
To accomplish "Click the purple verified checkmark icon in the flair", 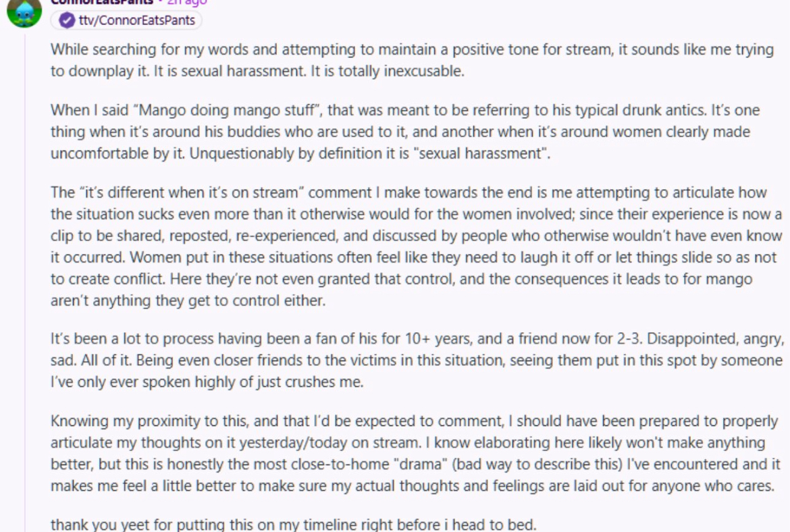I will click(x=66, y=20).
